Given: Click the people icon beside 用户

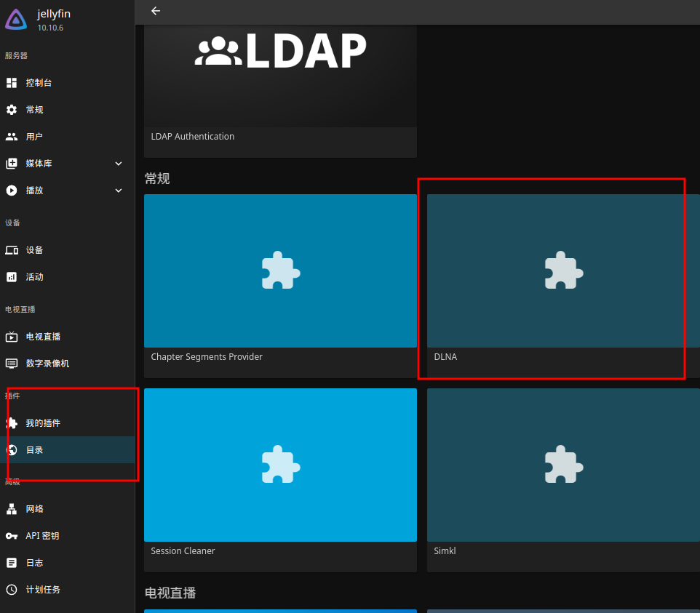Looking at the screenshot, I should [x=12, y=137].
